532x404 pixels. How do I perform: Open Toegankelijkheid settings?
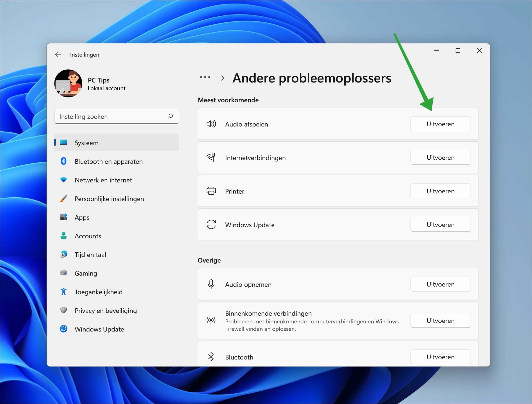pos(117,292)
